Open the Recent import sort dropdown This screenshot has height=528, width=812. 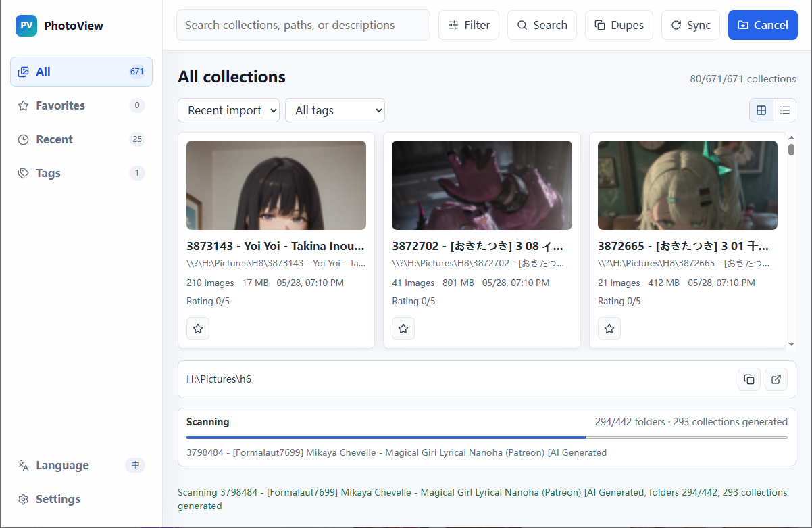point(228,110)
